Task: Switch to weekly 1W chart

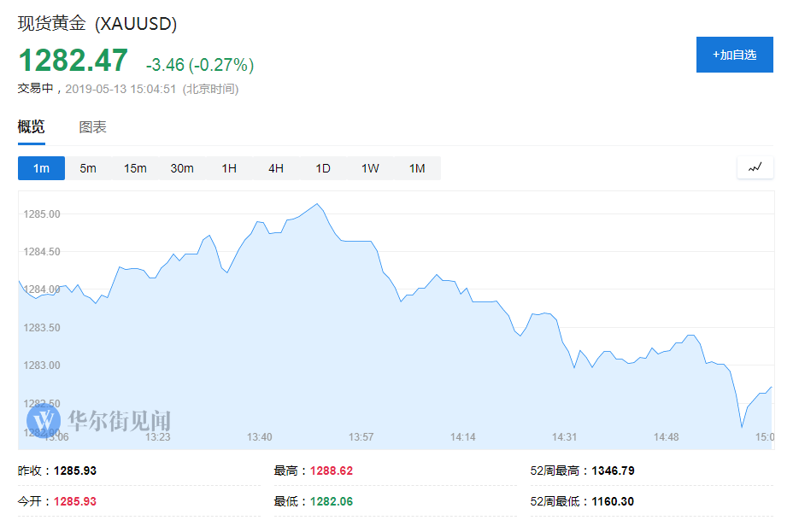Action: tap(370, 168)
